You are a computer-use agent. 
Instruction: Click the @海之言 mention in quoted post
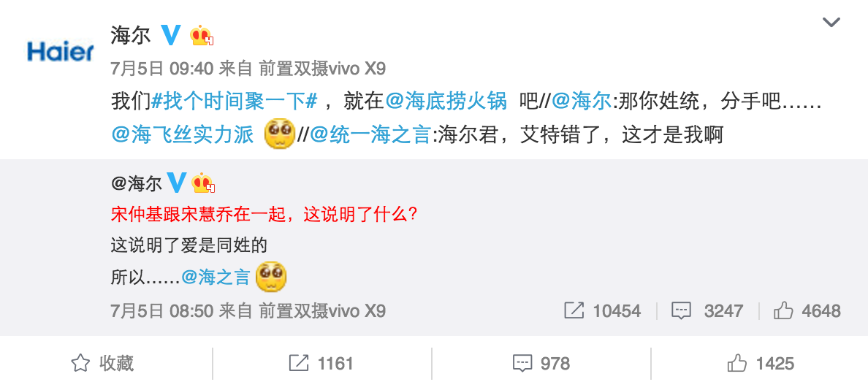pos(216,276)
